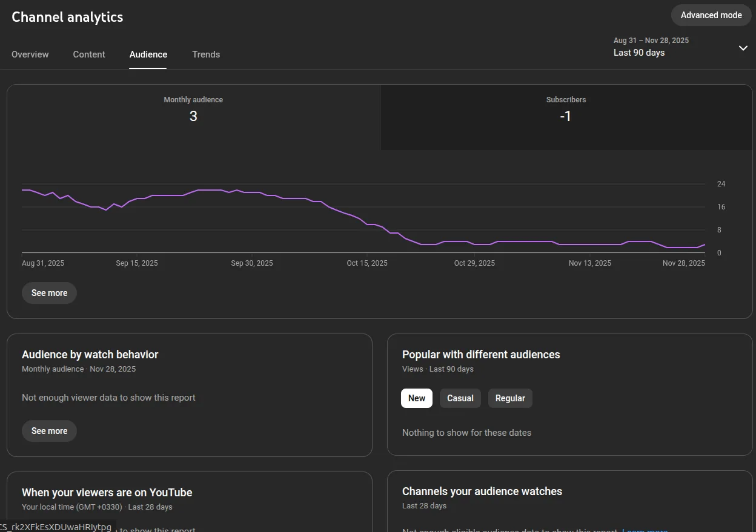Click the Nothing to show for these dates text
The image size is (756, 532).
467,433
